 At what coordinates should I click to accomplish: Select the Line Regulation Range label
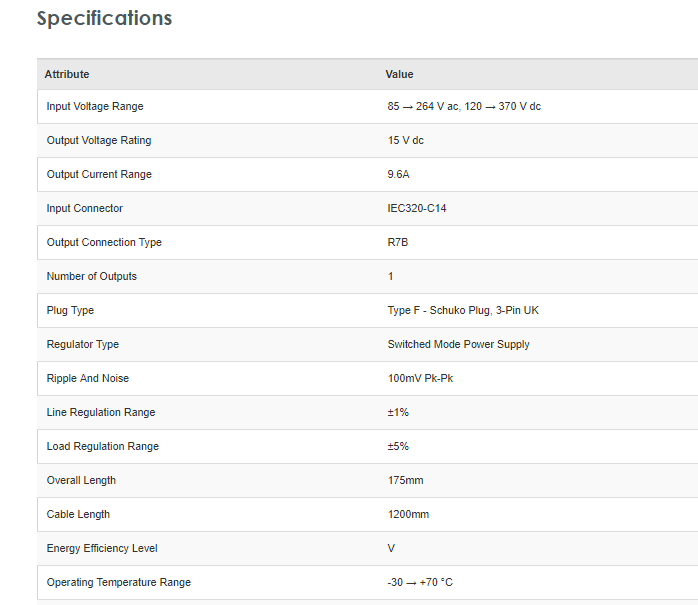[x=101, y=412]
